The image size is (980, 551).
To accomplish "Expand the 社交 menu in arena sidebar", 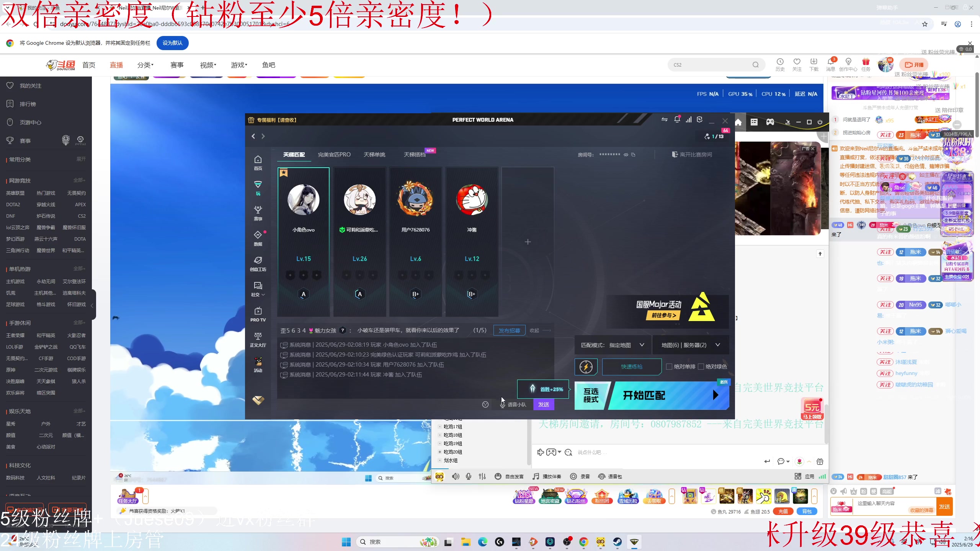I will (x=258, y=289).
